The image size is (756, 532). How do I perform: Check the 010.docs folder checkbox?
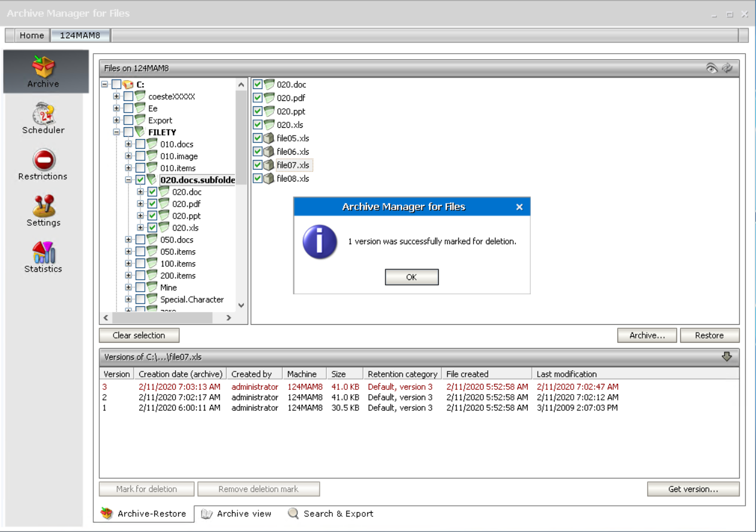pyautogui.click(x=140, y=144)
